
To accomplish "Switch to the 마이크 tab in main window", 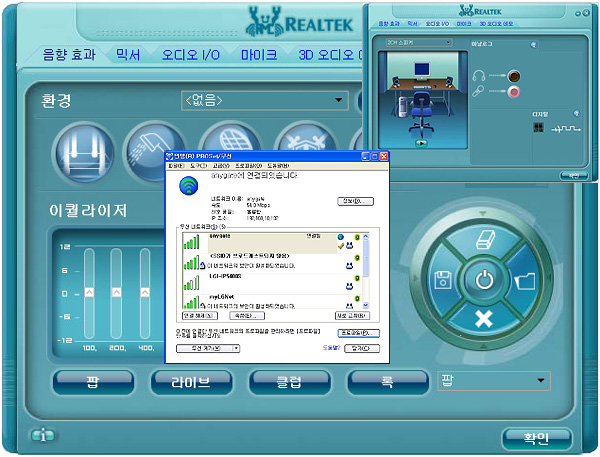I will click(259, 55).
